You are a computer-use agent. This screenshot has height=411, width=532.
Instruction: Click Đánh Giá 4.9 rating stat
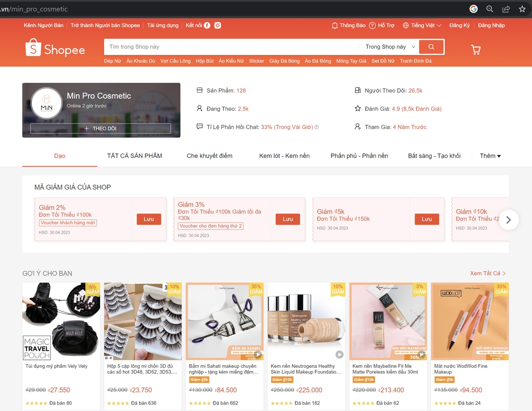click(403, 109)
